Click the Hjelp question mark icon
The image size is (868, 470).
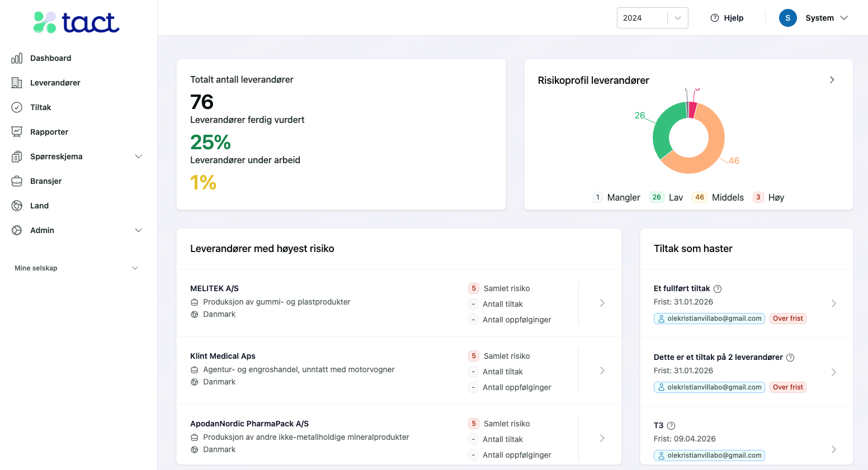pos(714,17)
